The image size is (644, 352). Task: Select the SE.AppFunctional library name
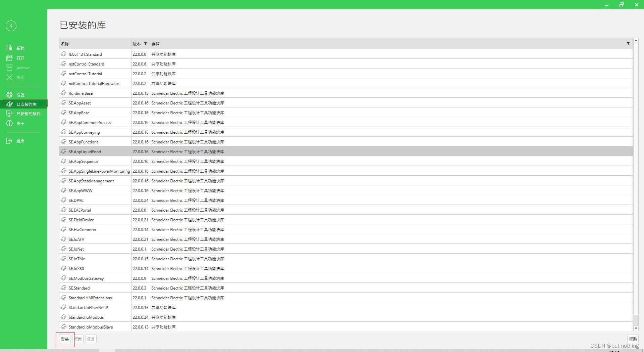tap(84, 142)
